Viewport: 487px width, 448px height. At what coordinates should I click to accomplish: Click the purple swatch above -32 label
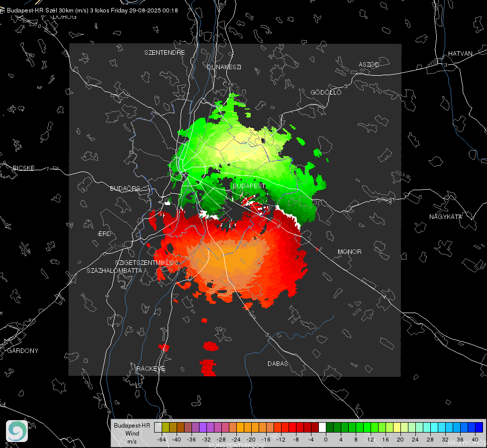point(203,427)
